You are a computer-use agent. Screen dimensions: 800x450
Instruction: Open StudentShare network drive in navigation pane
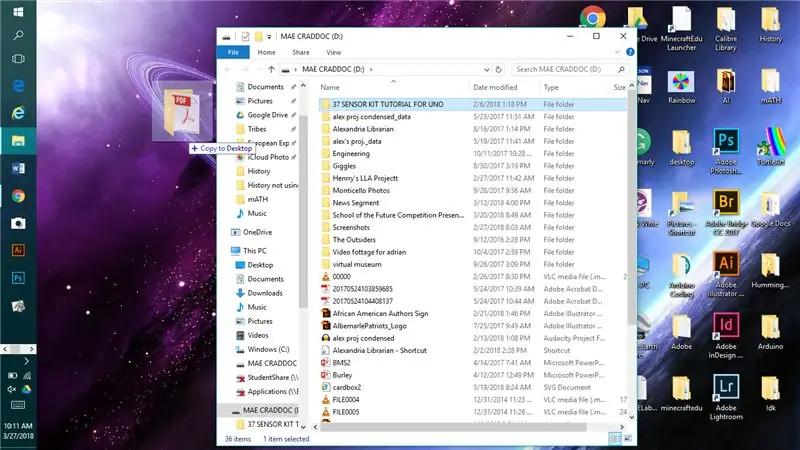coord(272,378)
